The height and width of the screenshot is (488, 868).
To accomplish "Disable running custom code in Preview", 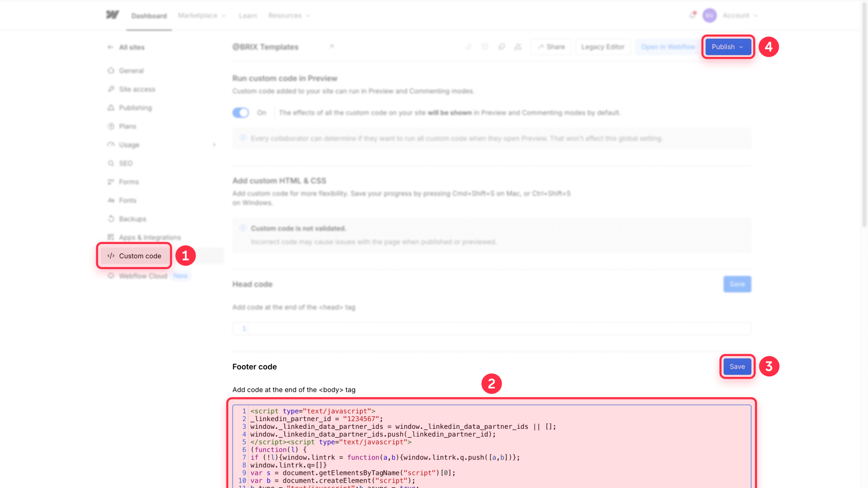I will (241, 113).
